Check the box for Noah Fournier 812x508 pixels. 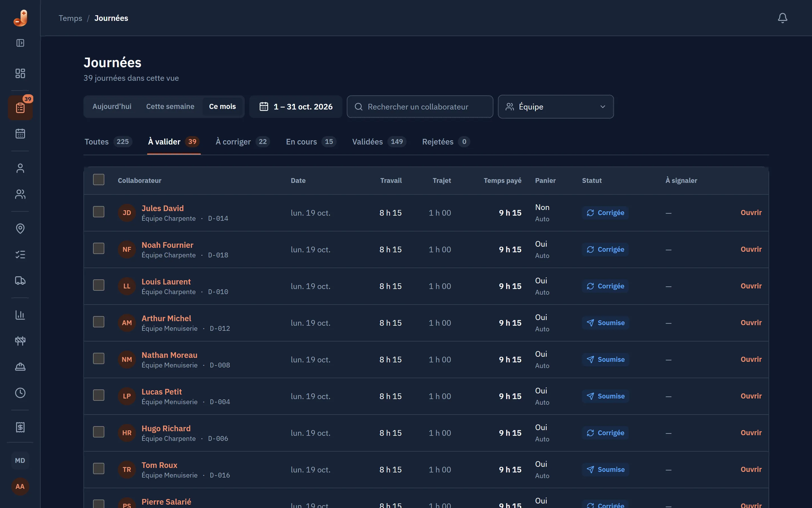[x=99, y=248]
